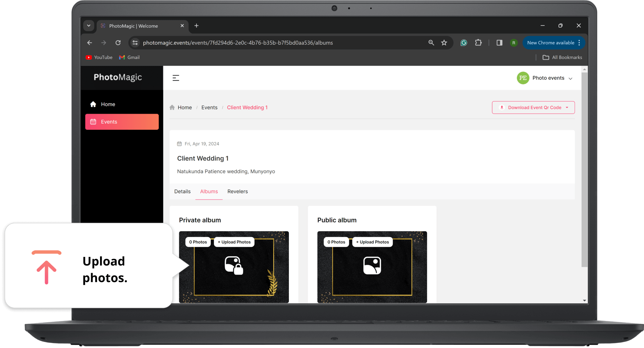The image size is (644, 348).
Task: Go to Events breadcrumb link
Action: pyautogui.click(x=209, y=108)
